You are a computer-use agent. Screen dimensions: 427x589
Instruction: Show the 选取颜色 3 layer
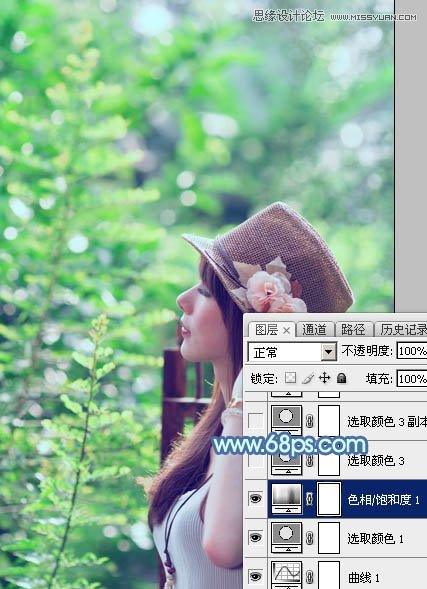click(255, 460)
